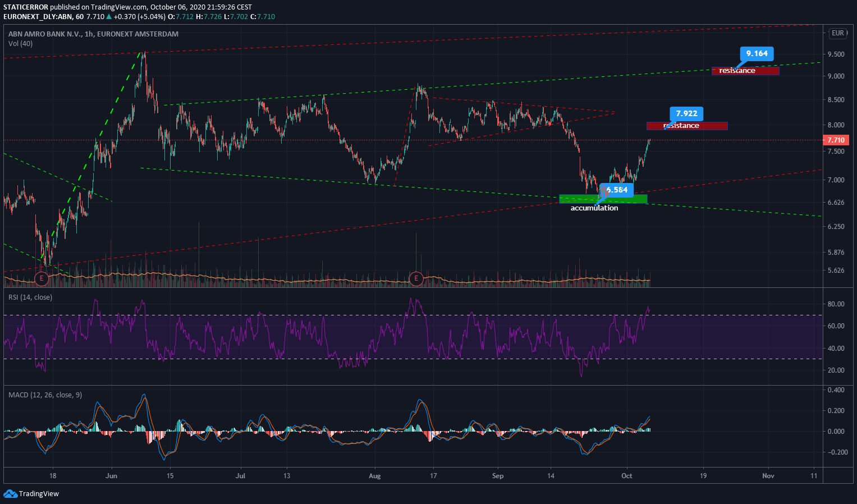Viewport: 857px width, 504px height.
Task: Select 'Jul' on the time axis
Action: [x=241, y=476]
